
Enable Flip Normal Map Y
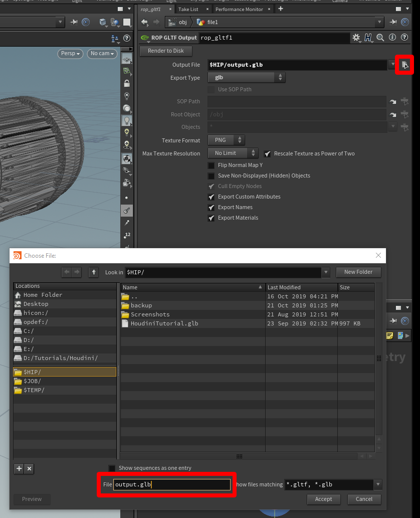[211, 165]
